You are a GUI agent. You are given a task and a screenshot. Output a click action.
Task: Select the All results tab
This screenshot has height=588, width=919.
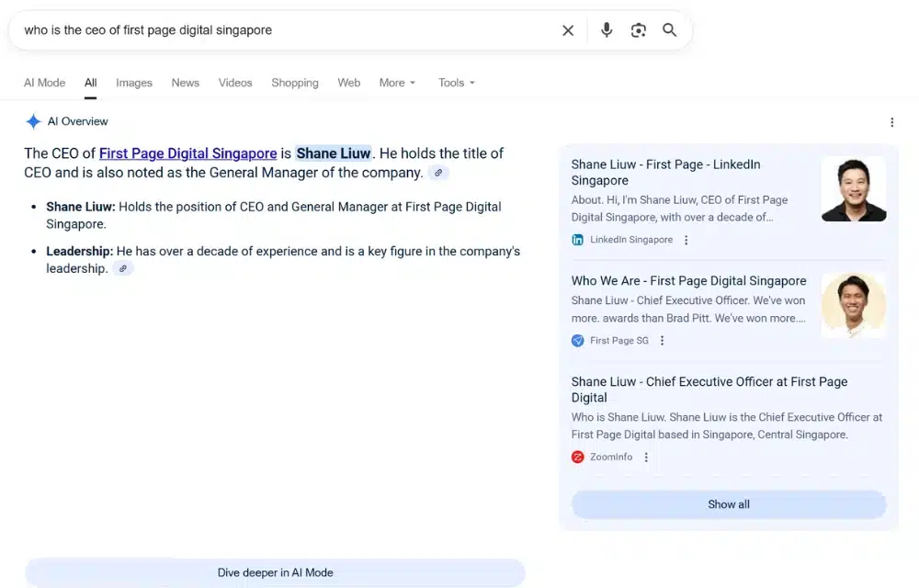tap(90, 83)
